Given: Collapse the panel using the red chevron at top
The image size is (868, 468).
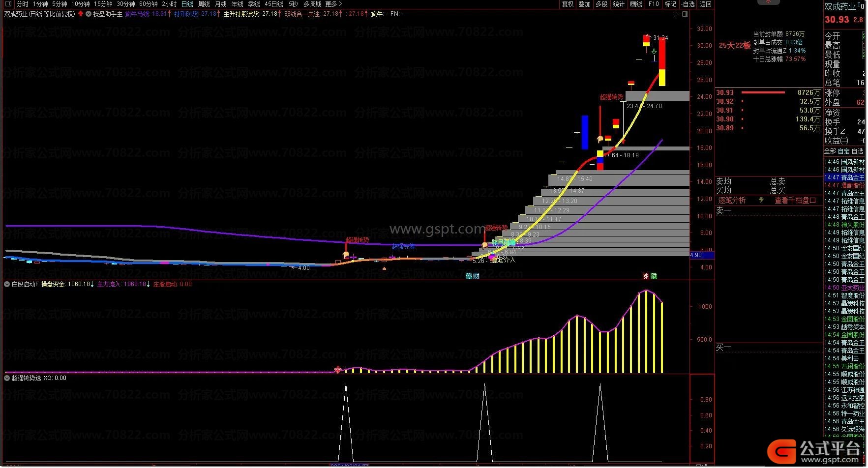Looking at the screenshot, I should (x=768, y=2).
